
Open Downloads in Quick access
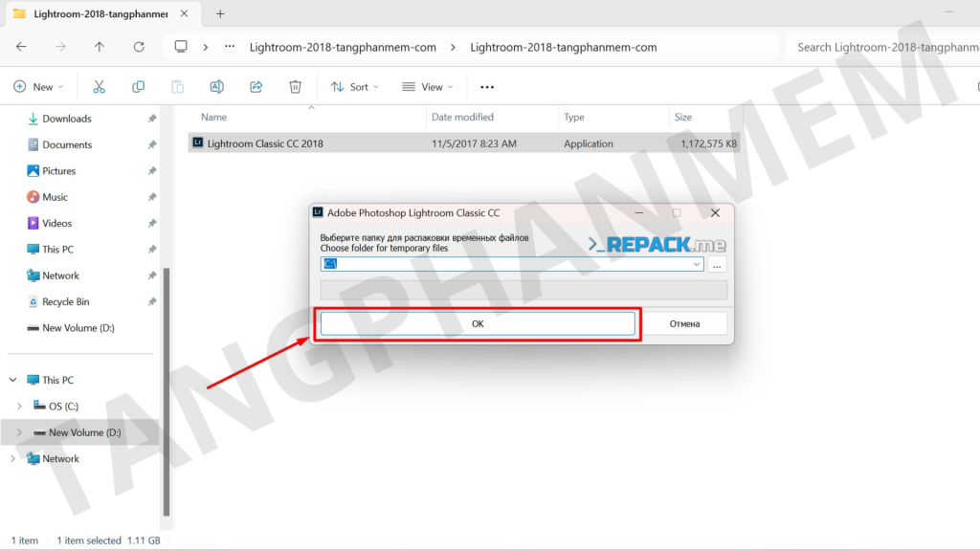coord(66,118)
